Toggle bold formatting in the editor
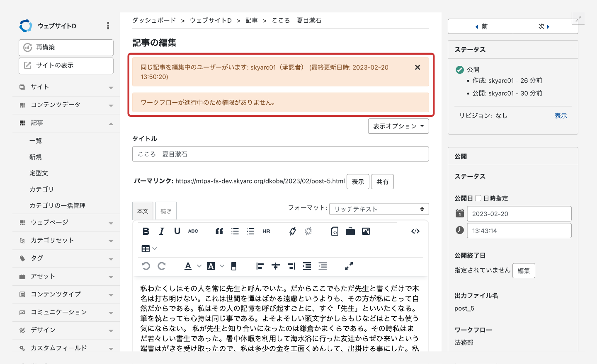 (146, 231)
